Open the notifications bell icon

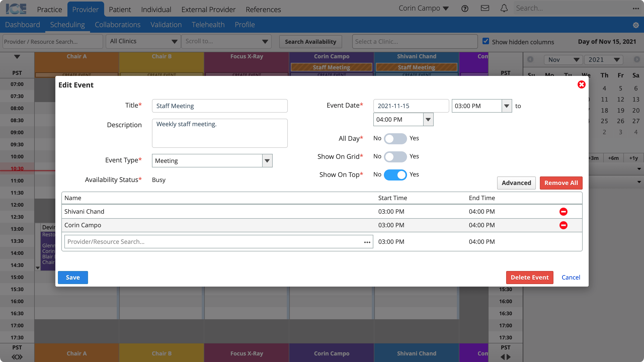[504, 8]
